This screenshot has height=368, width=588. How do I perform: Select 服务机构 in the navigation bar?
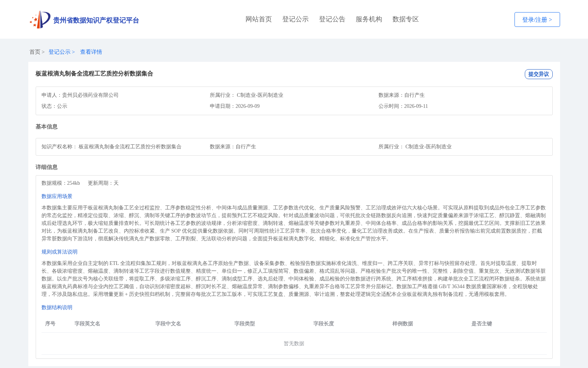click(x=369, y=19)
